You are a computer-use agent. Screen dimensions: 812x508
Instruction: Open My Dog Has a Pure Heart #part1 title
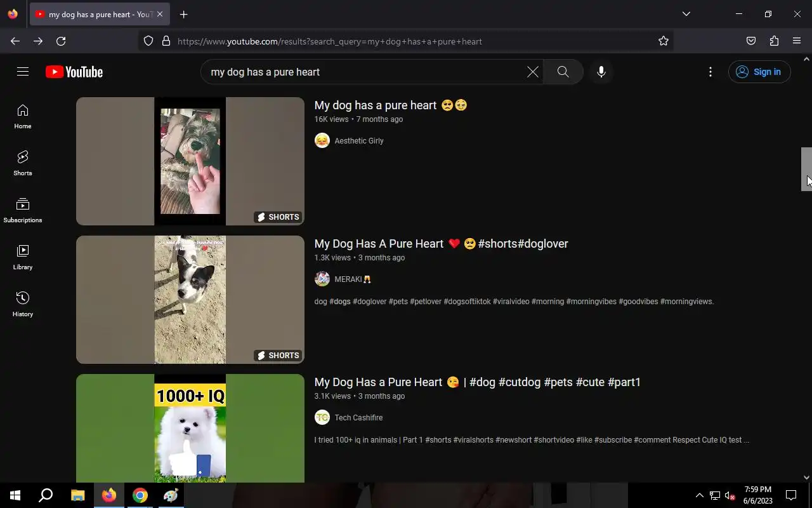click(478, 382)
